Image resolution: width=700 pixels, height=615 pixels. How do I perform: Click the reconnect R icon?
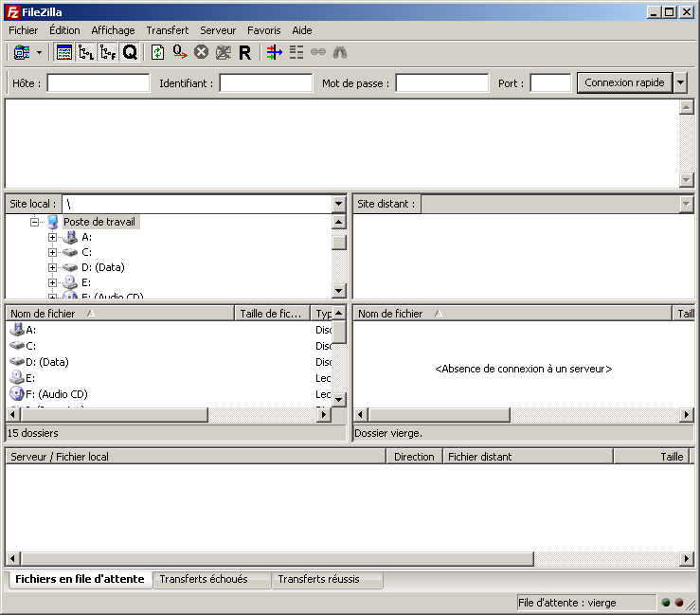click(244, 52)
